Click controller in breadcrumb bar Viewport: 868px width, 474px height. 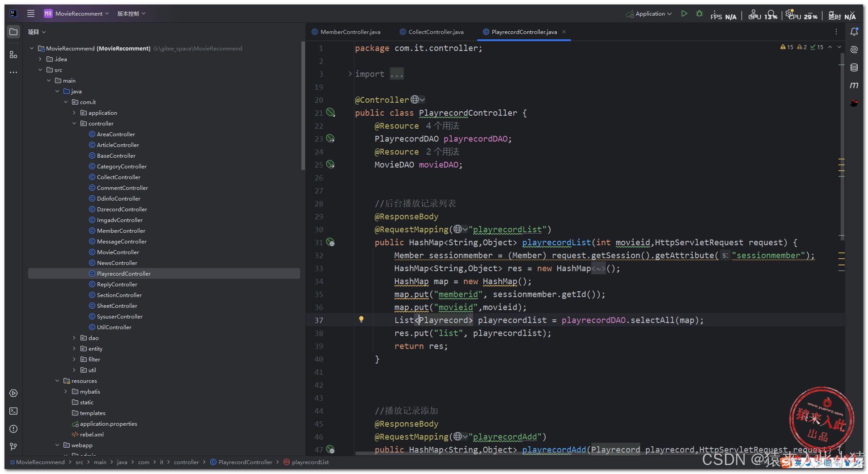point(186,462)
